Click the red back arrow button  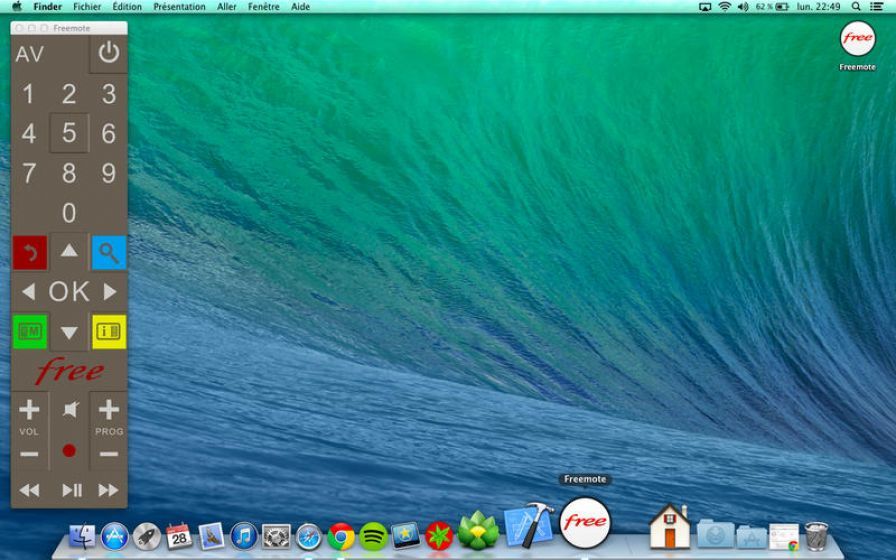[29, 253]
